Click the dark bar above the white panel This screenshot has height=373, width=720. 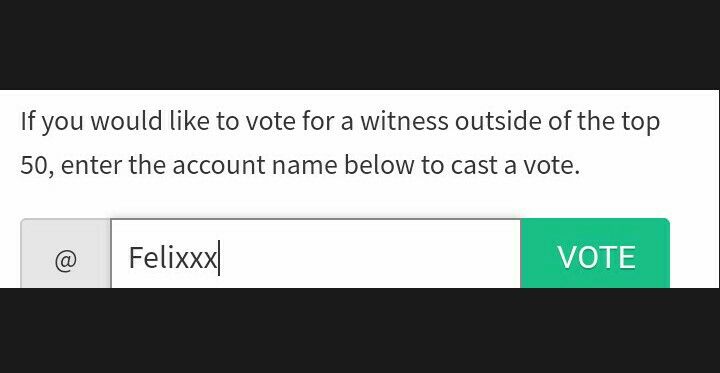coord(360,45)
